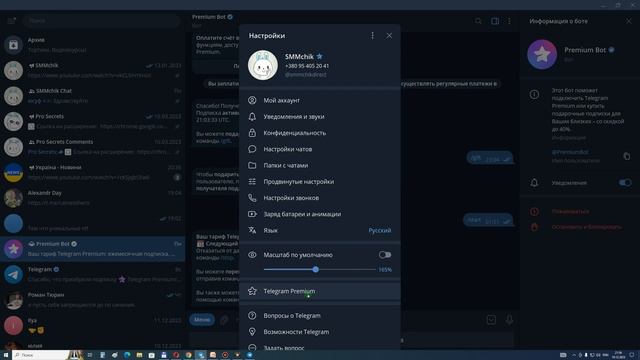Screen dimensions: 640x360
Task: Open Notifications and Sounds (Уведомления и звуки)
Action: (x=320, y=116)
